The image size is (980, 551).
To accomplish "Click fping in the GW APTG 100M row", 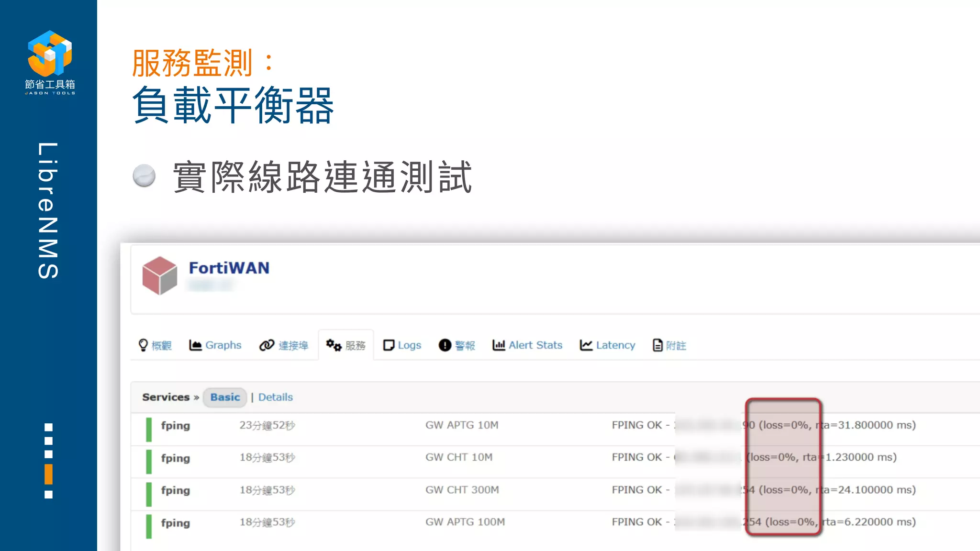I will pyautogui.click(x=176, y=523).
